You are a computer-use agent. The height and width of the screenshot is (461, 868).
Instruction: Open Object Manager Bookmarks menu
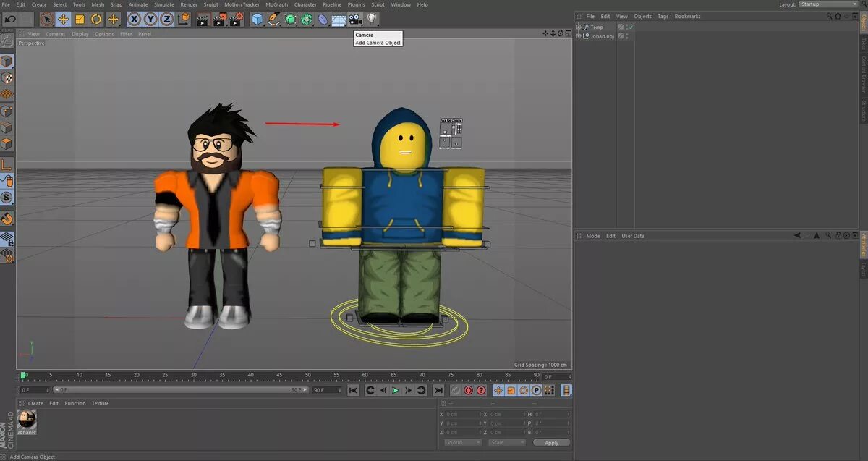[687, 16]
